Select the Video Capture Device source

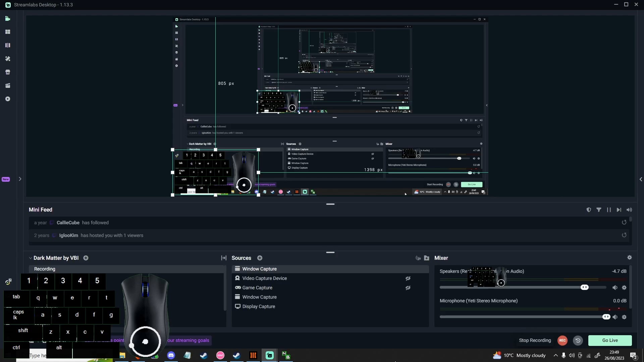pos(330,278)
